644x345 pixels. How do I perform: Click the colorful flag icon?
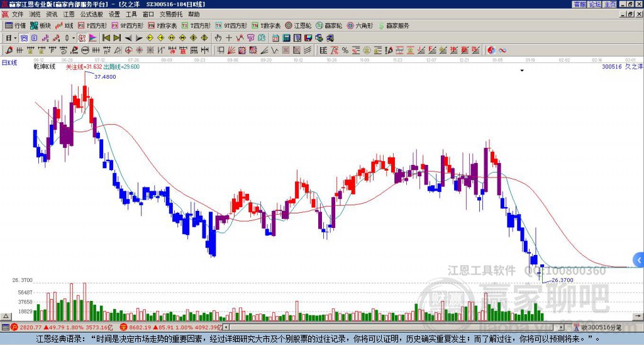pos(93,38)
